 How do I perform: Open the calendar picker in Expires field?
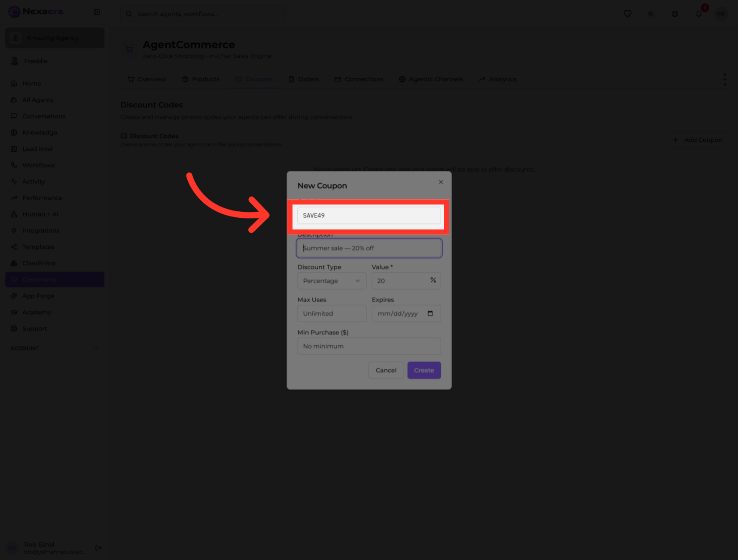click(430, 313)
